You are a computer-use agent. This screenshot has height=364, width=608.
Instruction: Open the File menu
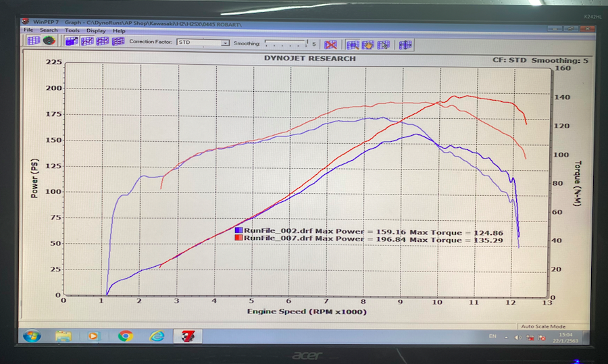point(28,30)
